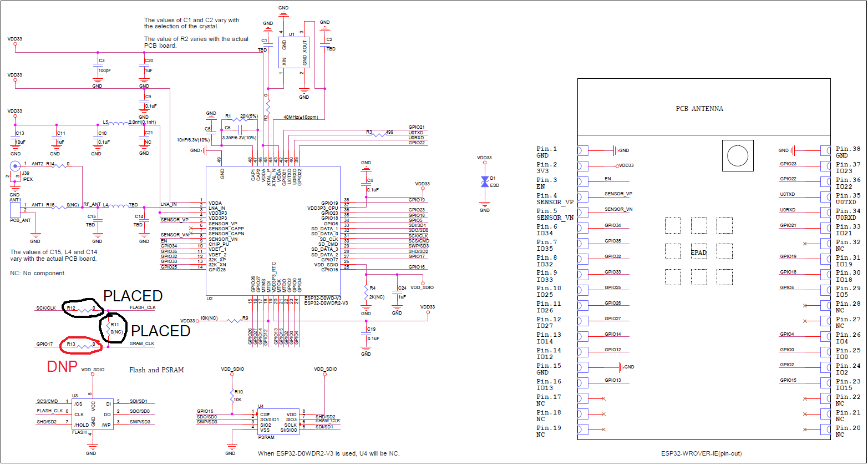Click the round mark on module
The image size is (868, 470).
point(738,155)
